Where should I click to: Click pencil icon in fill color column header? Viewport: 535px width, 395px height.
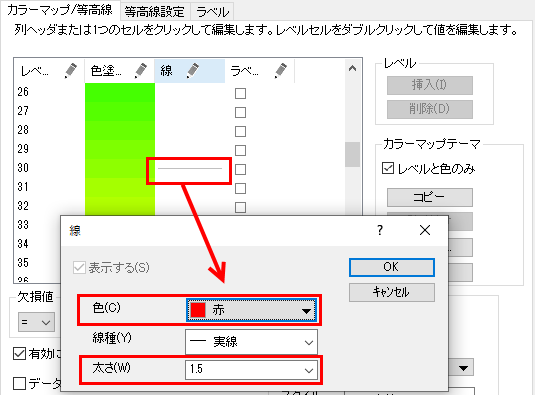(x=141, y=71)
